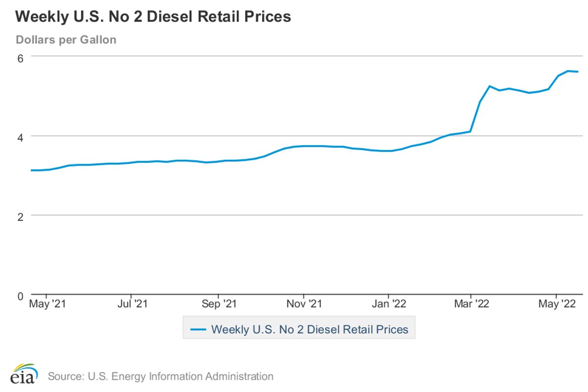Image resolution: width=588 pixels, height=392 pixels.
Task: Click the starting point of the price line
Action: (x=31, y=170)
